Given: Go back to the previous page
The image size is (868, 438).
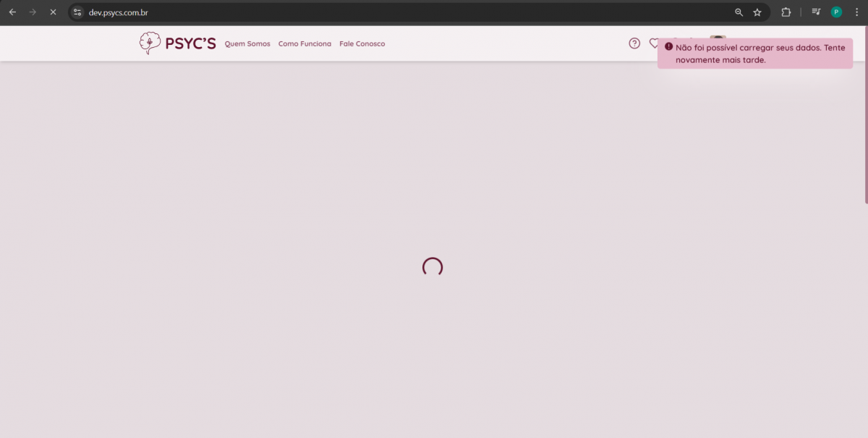Looking at the screenshot, I should 12,12.
